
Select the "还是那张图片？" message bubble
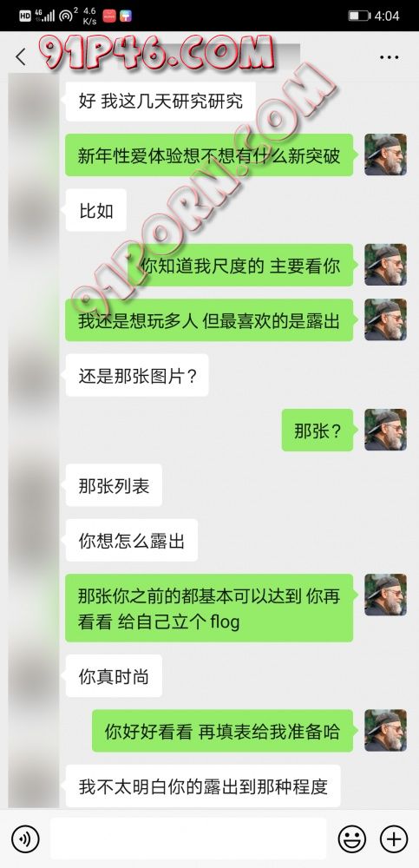tap(137, 375)
